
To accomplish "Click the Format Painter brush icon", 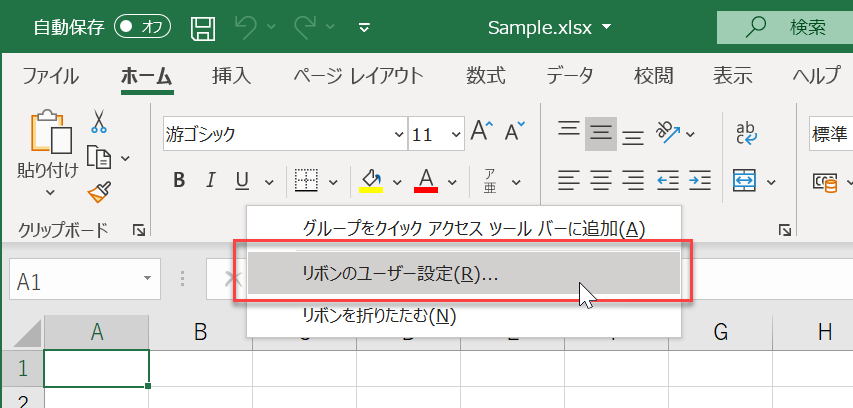I will 99,190.
